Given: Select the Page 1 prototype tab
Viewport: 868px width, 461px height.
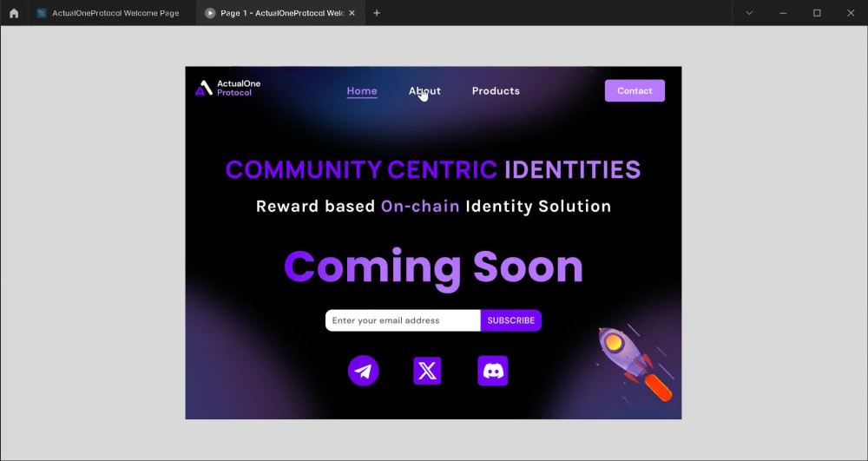Looking at the screenshot, I should (280, 13).
